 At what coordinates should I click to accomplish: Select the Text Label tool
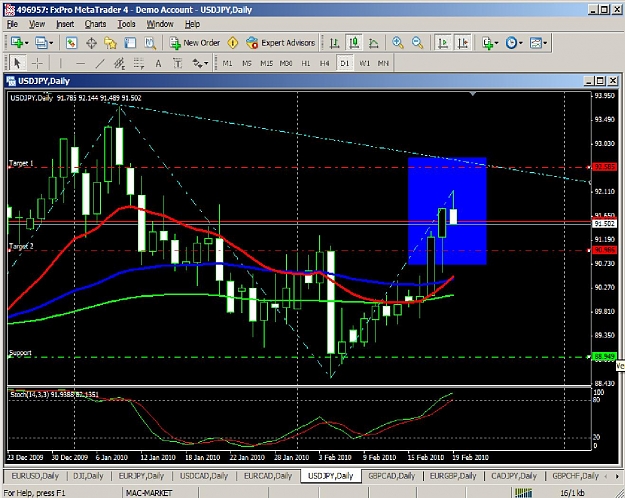pos(177,63)
